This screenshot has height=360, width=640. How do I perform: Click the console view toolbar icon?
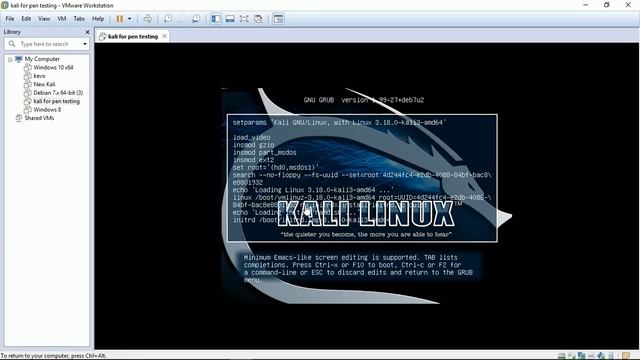click(x=278, y=19)
